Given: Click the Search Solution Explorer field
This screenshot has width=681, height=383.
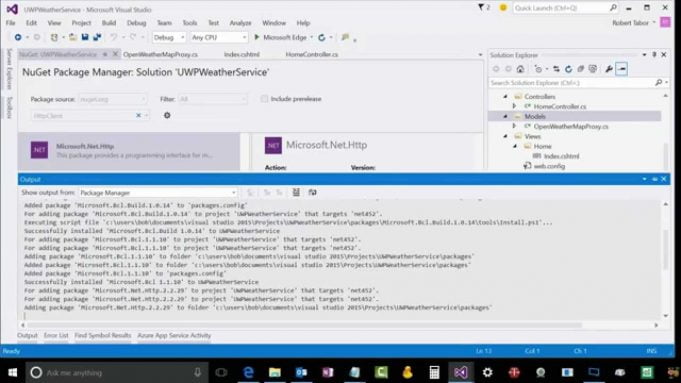Looking at the screenshot, I should [578, 83].
